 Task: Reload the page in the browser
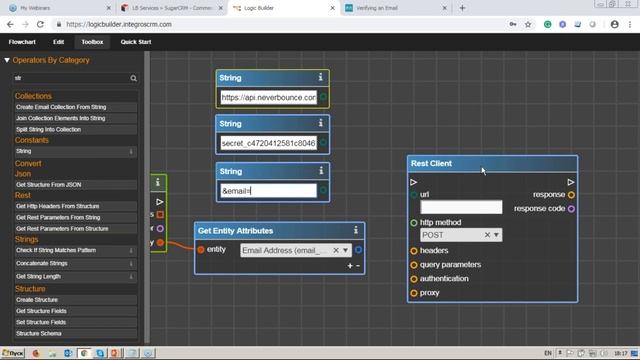(x=40, y=24)
